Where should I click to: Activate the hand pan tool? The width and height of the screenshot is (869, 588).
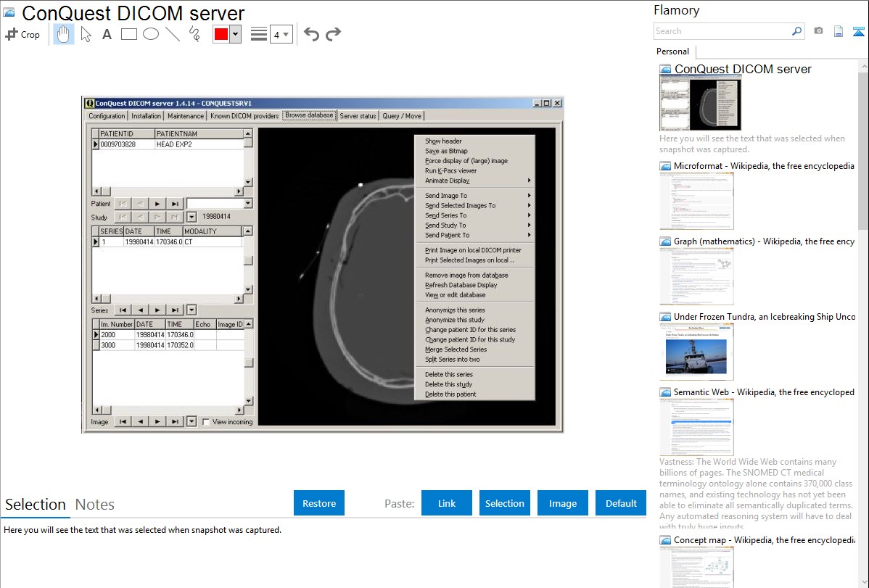64,34
